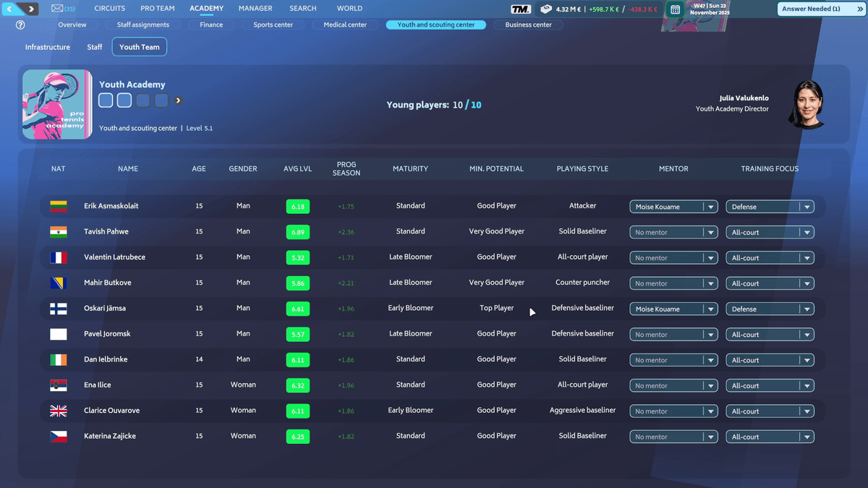Click the pro tennis academy logo image

click(x=57, y=104)
